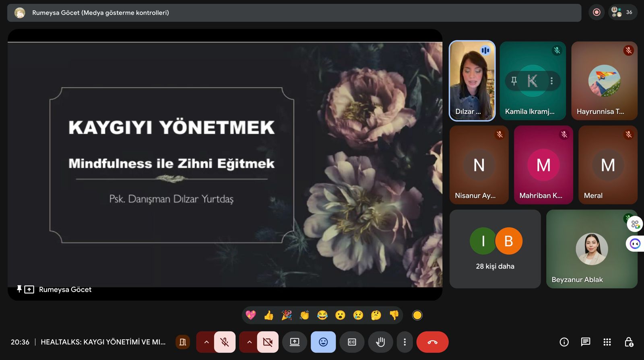This screenshot has width=644, height=360.
Task: Open the chat panel icon
Action: click(585, 342)
